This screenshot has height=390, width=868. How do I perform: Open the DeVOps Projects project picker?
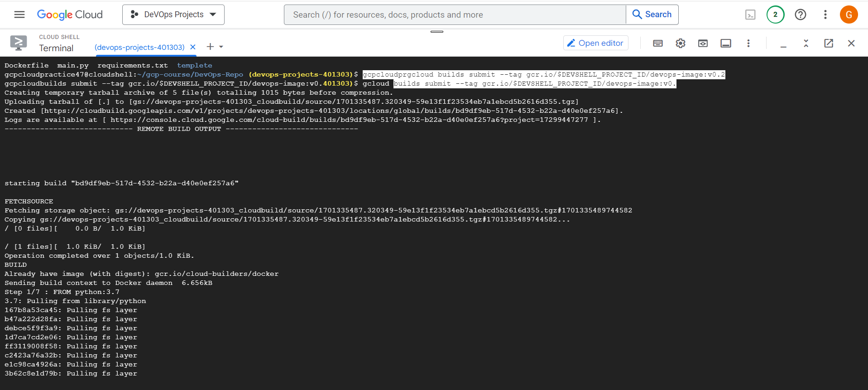point(173,14)
